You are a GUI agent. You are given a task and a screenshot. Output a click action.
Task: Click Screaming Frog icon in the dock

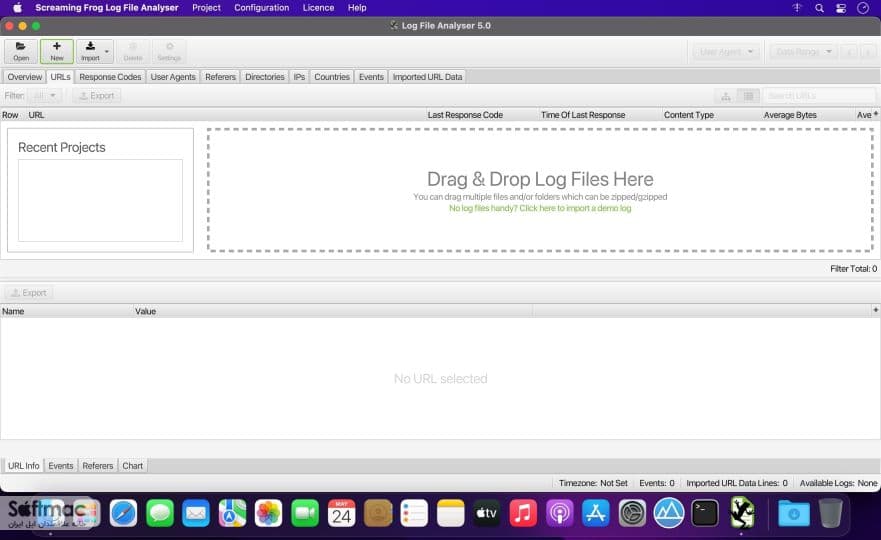pyautogui.click(x=742, y=513)
